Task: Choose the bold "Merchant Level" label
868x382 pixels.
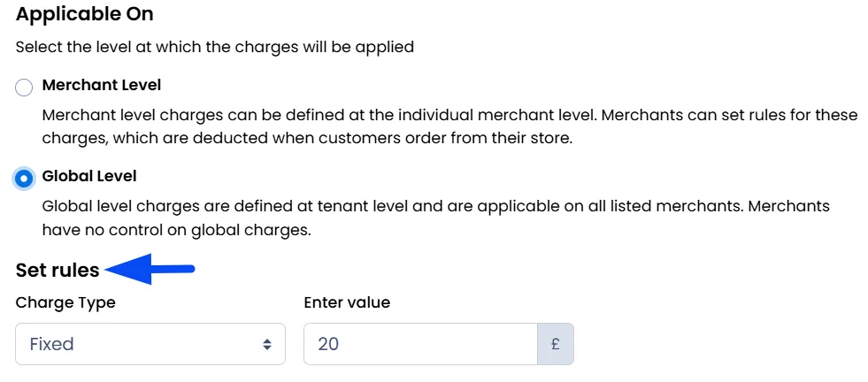Action: pos(101,85)
